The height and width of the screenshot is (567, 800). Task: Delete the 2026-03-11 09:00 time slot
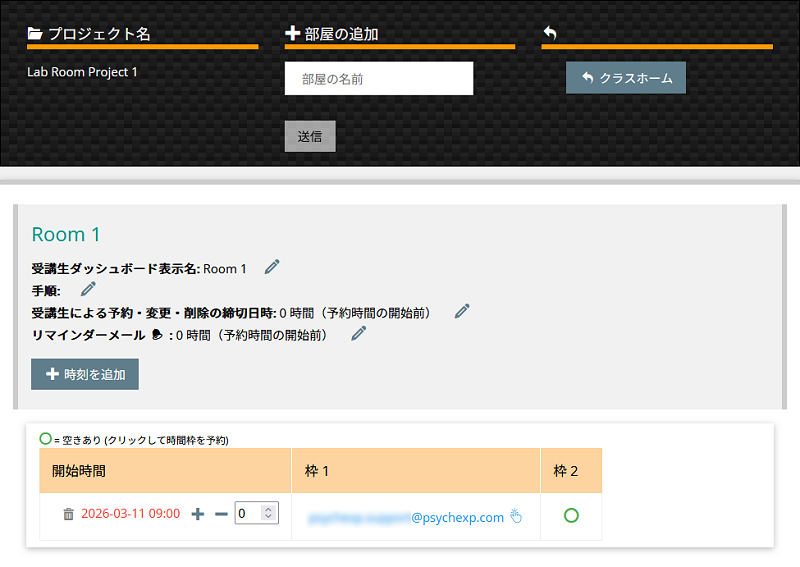[68, 514]
